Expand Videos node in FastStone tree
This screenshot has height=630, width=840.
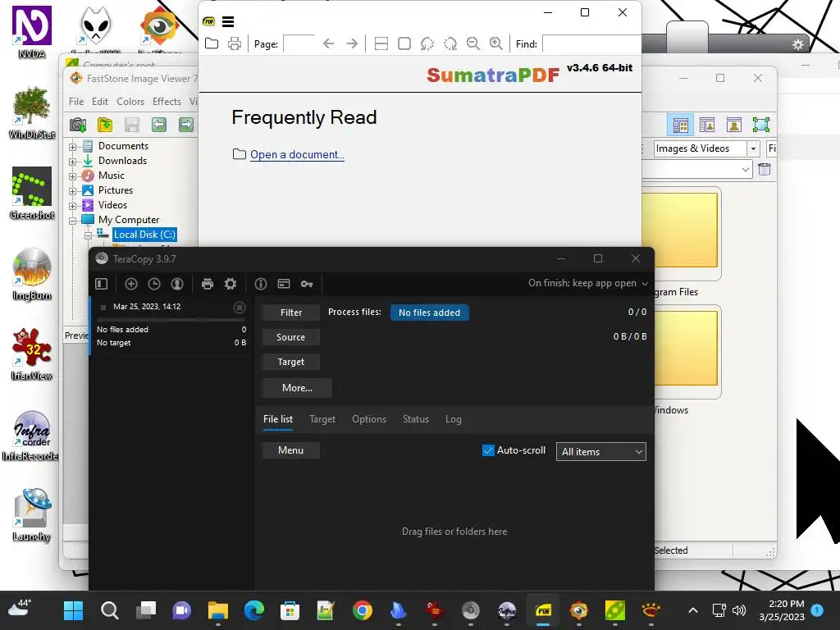(72, 206)
